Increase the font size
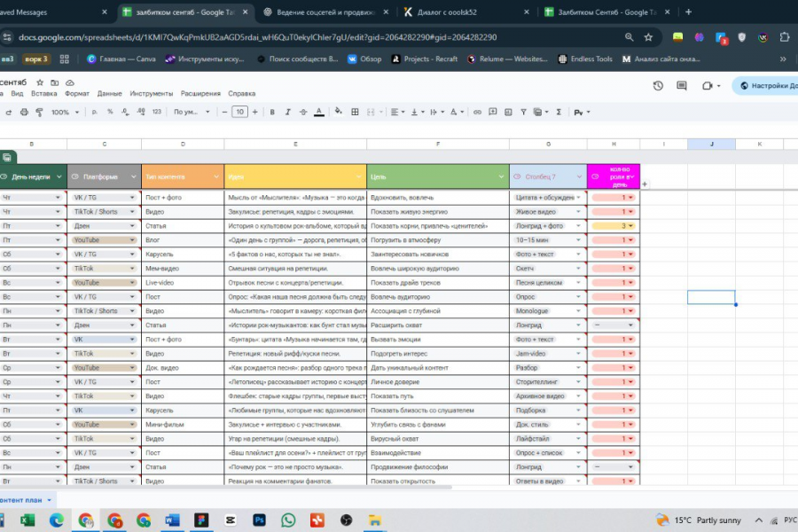Viewport: 798px width, 532px height. tap(255, 112)
